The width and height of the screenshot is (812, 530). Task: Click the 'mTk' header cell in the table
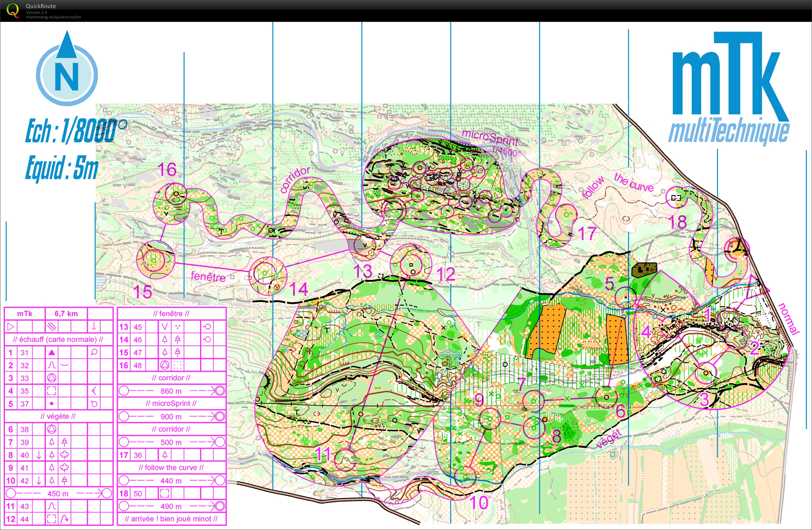pyautogui.click(x=25, y=314)
